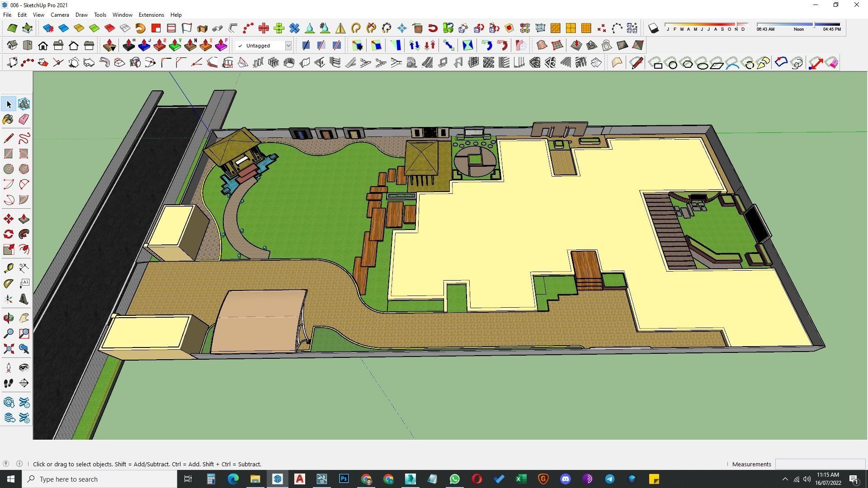Choose the Orbit camera tool
The height and width of the screenshot is (488, 868).
point(8,318)
